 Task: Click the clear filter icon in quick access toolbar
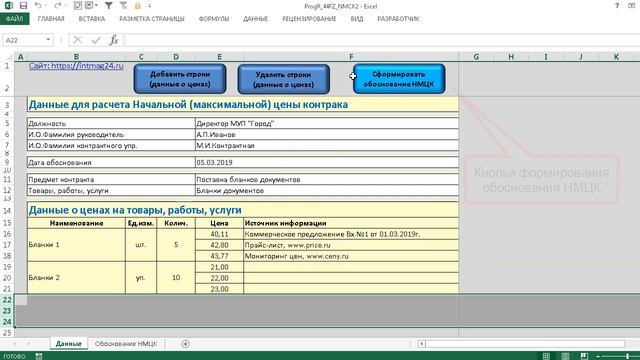pos(123,6)
